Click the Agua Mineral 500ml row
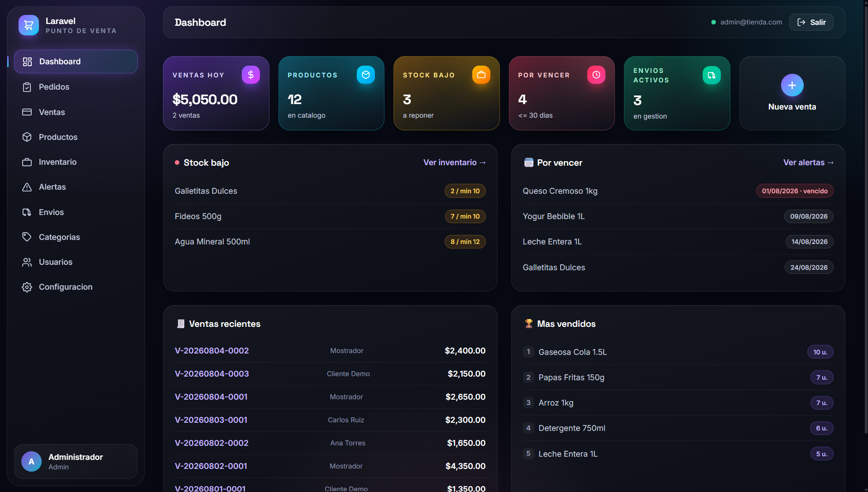 click(x=330, y=242)
